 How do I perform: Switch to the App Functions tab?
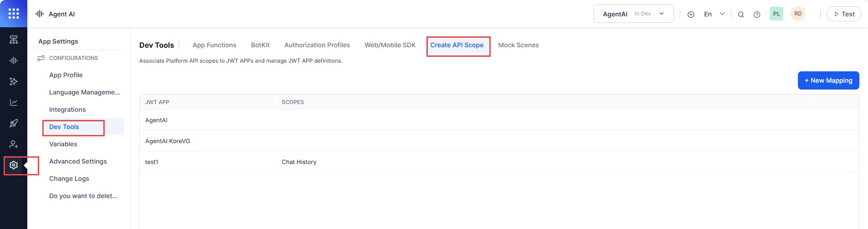214,45
